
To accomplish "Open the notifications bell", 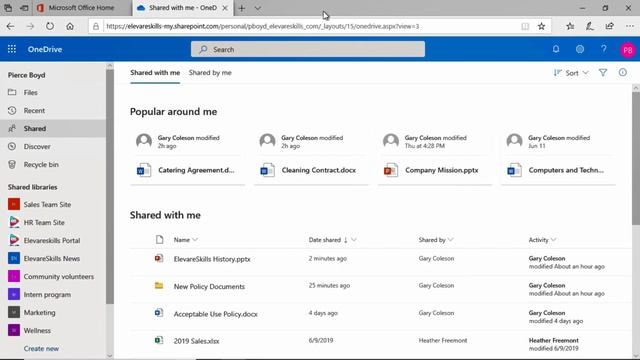I will coord(556,49).
